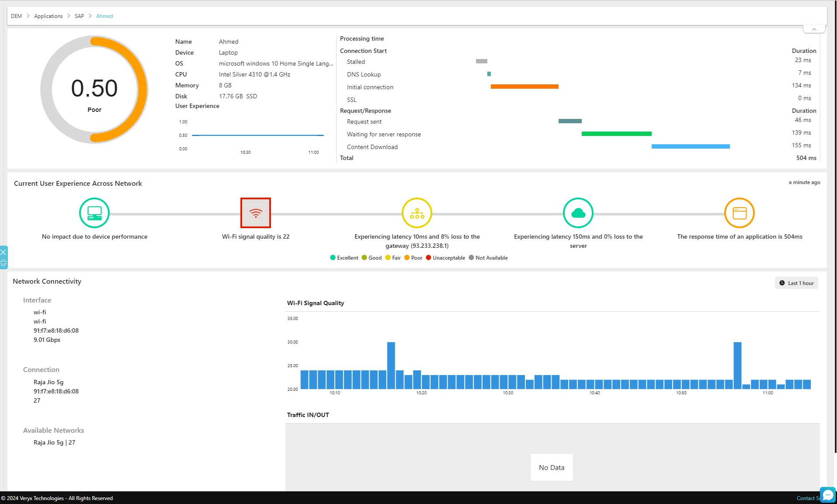The width and height of the screenshot is (837, 504).
Task: Open the chat support bubble icon
Action: coord(828,495)
